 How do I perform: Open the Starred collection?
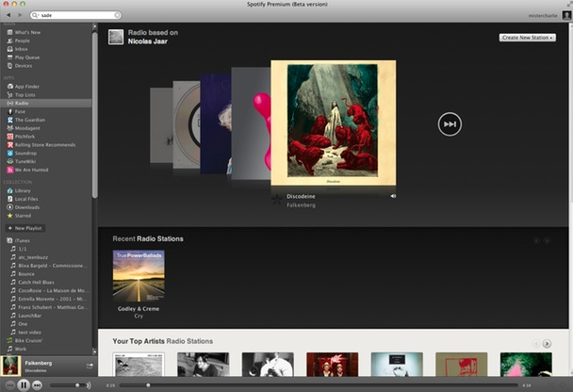(25, 216)
